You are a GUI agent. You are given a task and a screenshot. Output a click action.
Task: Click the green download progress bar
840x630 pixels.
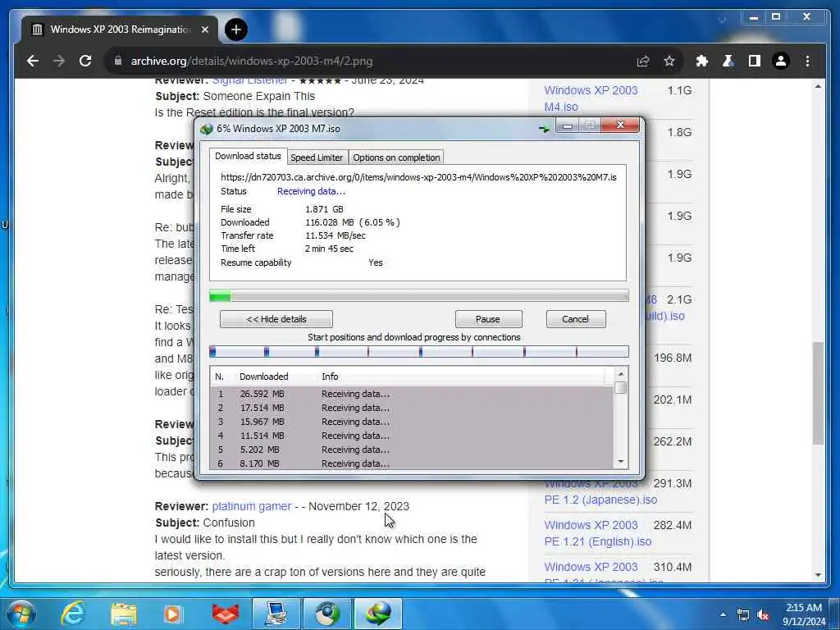tap(419, 295)
